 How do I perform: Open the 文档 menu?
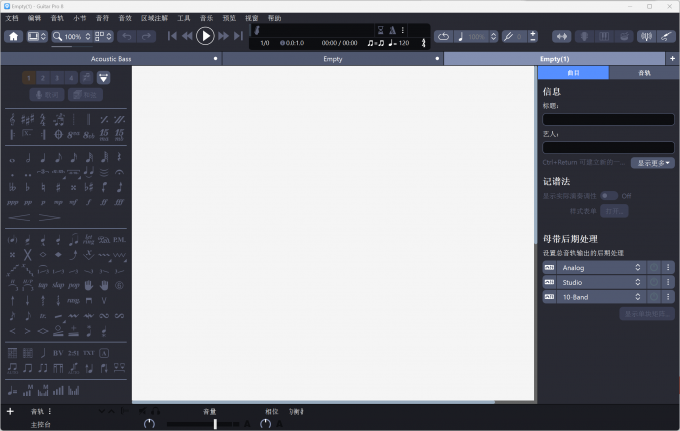[12, 18]
